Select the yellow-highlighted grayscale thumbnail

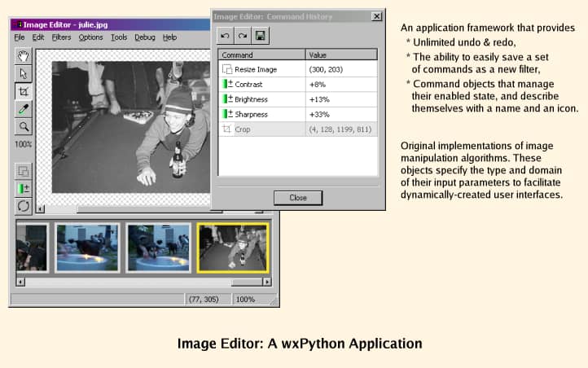233,248
